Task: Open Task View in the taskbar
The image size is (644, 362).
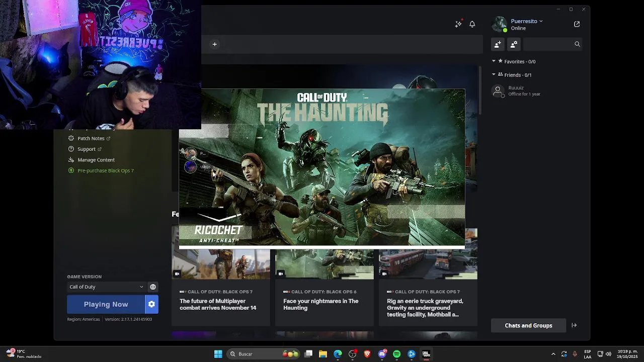Action: (308, 354)
